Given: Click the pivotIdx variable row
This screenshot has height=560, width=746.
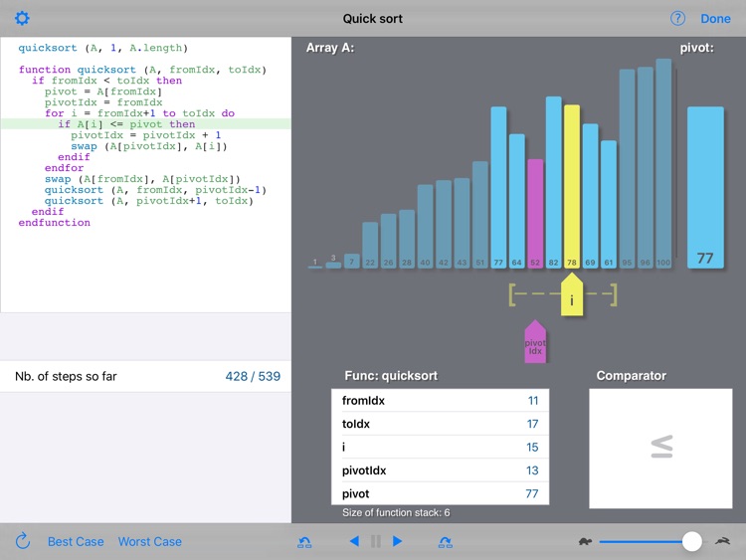Looking at the screenshot, I should (440, 470).
